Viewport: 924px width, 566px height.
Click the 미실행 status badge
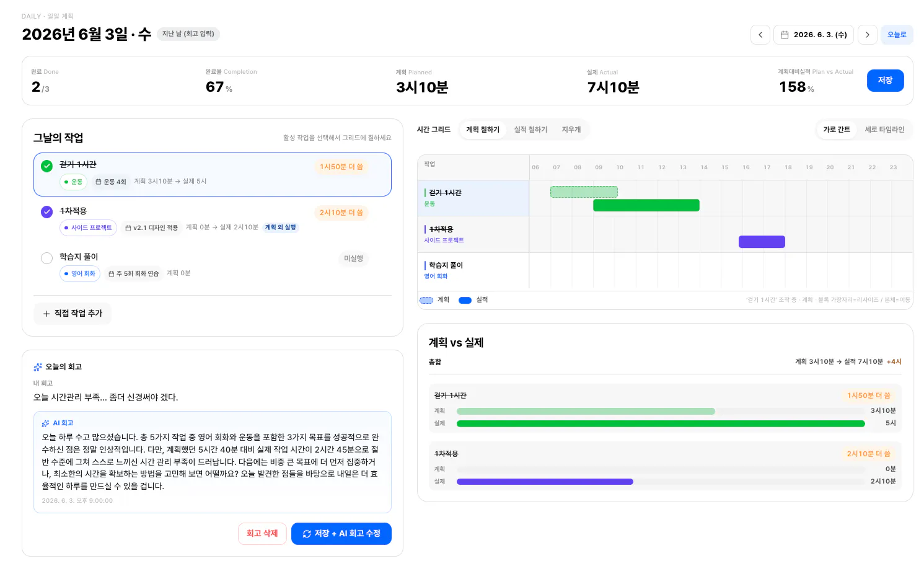pyautogui.click(x=353, y=259)
